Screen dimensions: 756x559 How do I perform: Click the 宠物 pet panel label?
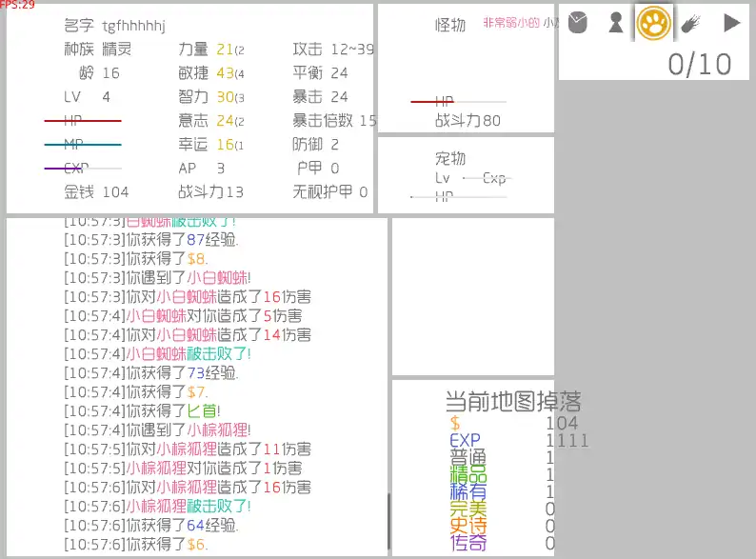(450, 159)
